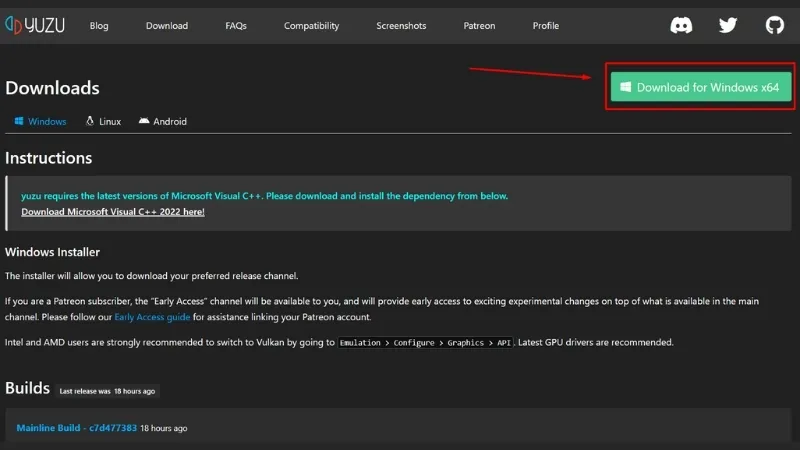
Task: Open the Discord icon link
Action: (682, 25)
